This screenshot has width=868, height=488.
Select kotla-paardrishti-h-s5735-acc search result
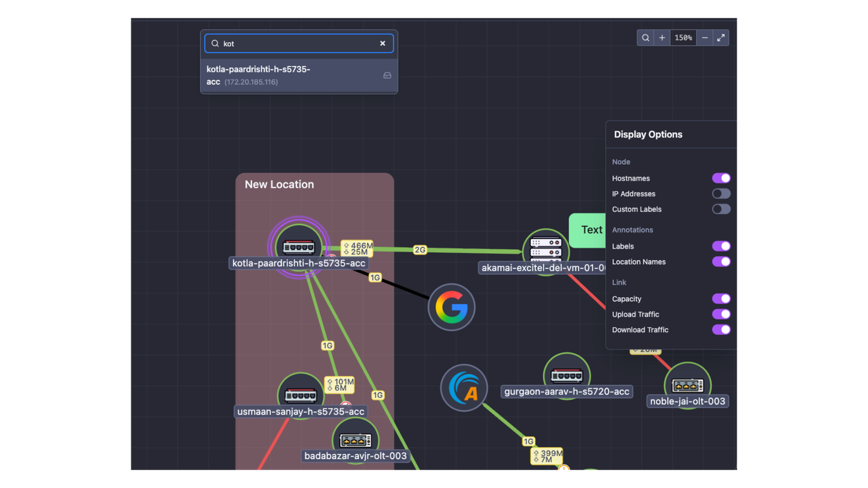point(299,76)
